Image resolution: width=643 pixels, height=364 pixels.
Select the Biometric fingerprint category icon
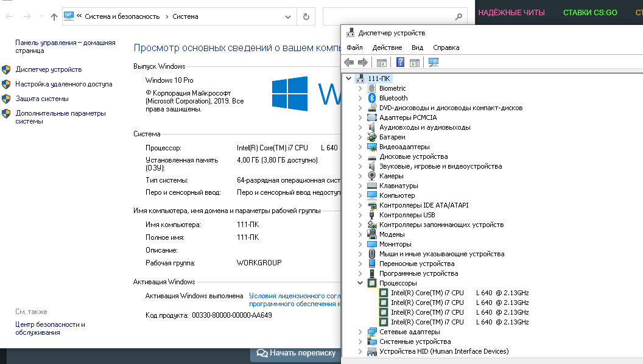372,88
